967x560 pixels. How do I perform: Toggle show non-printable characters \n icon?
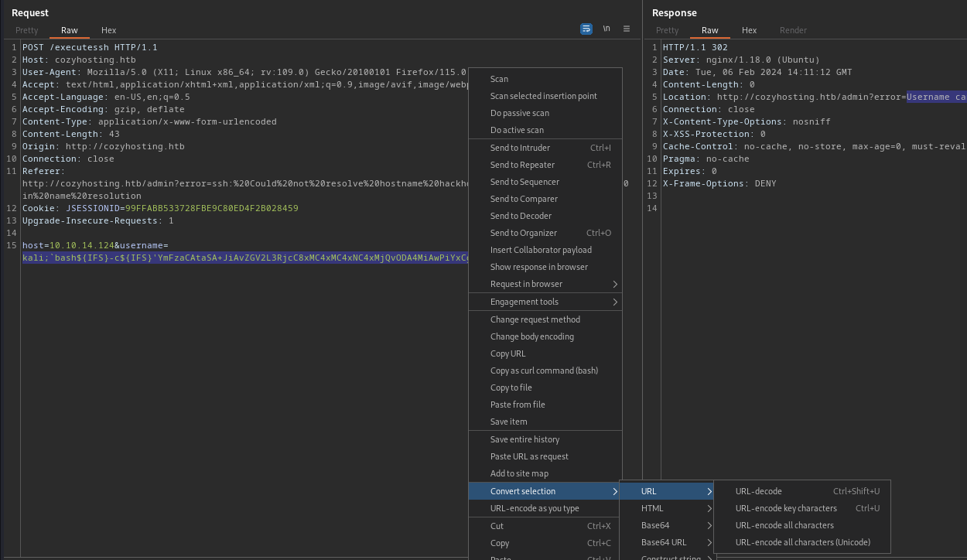click(607, 29)
